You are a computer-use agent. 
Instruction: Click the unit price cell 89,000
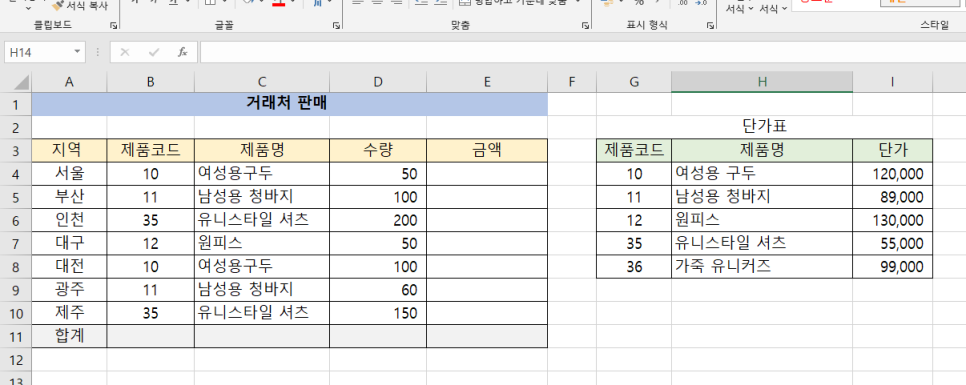(x=892, y=197)
